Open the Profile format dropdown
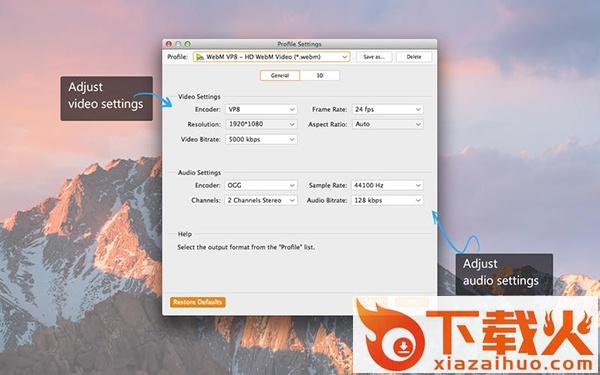This screenshot has height=375, width=600. 271,57
